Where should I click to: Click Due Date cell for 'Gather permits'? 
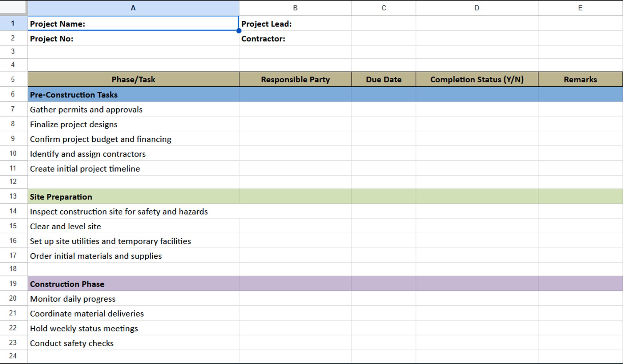(384, 109)
